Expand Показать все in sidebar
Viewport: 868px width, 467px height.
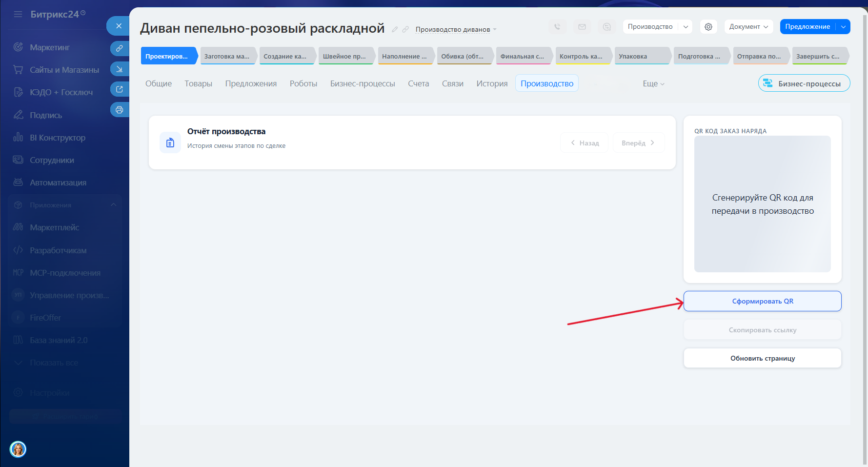[x=54, y=363]
